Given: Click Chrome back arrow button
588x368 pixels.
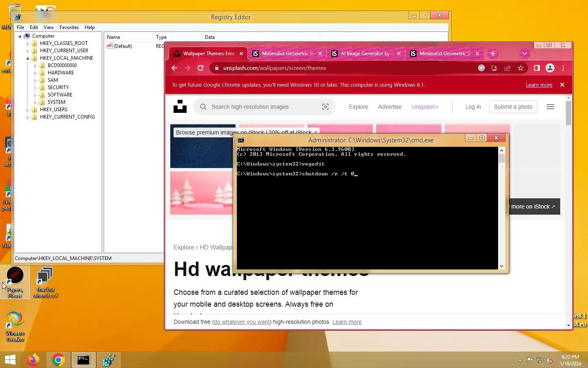Looking at the screenshot, I should [x=174, y=68].
